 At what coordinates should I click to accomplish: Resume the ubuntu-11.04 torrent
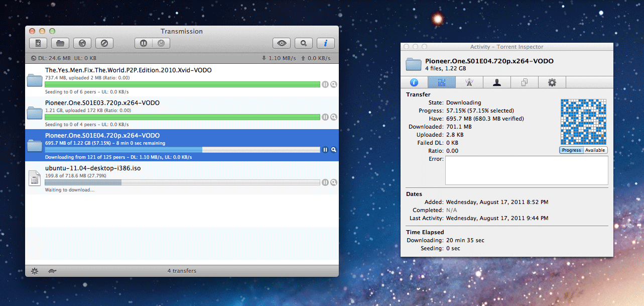pos(325,182)
